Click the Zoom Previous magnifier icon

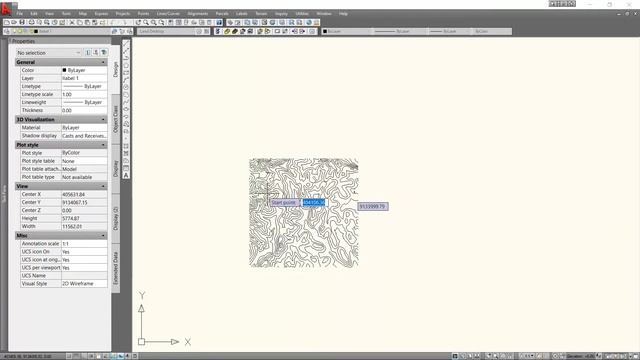[x=161, y=22]
